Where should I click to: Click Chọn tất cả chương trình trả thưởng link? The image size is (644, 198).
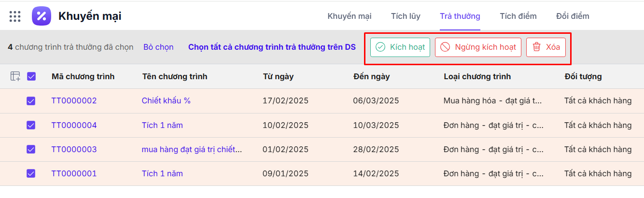click(x=272, y=47)
